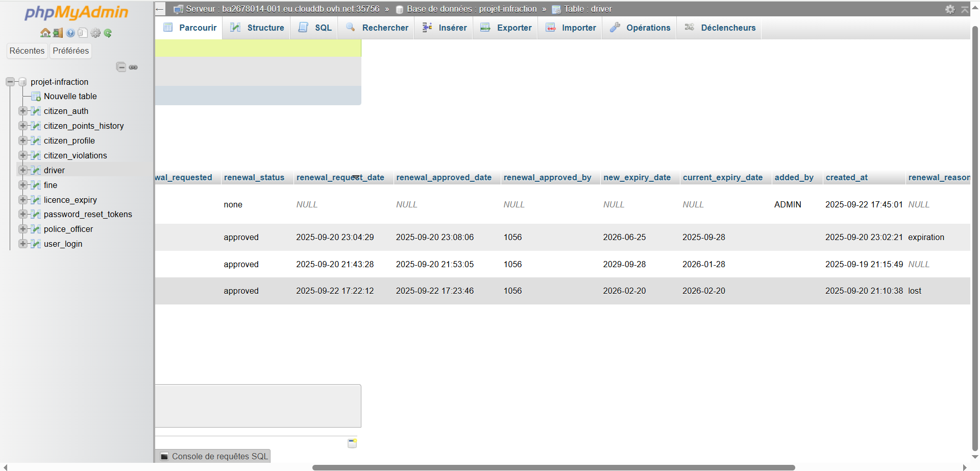Open the Récentes tables button

(27, 51)
